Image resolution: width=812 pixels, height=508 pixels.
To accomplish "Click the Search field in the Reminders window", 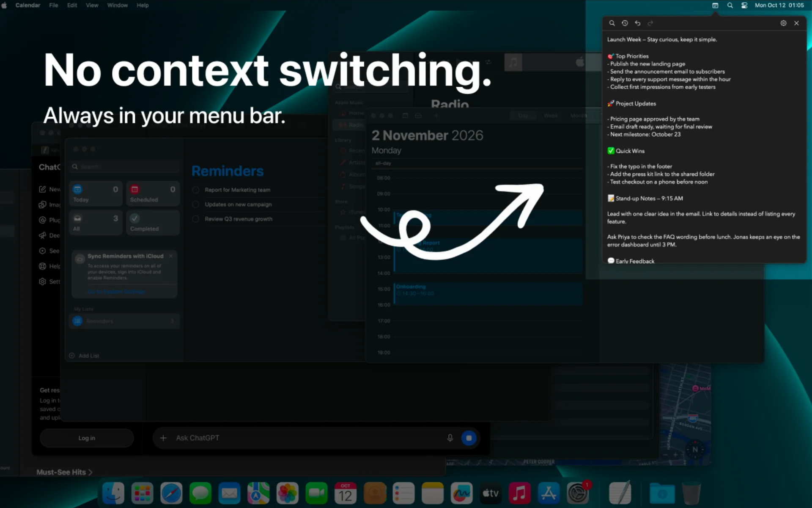I will pyautogui.click(x=125, y=167).
